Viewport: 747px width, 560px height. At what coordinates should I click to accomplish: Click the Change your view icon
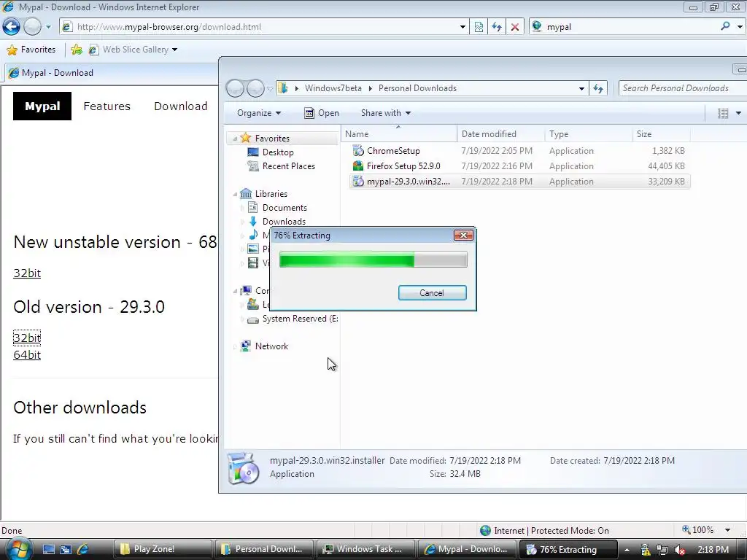[723, 113]
